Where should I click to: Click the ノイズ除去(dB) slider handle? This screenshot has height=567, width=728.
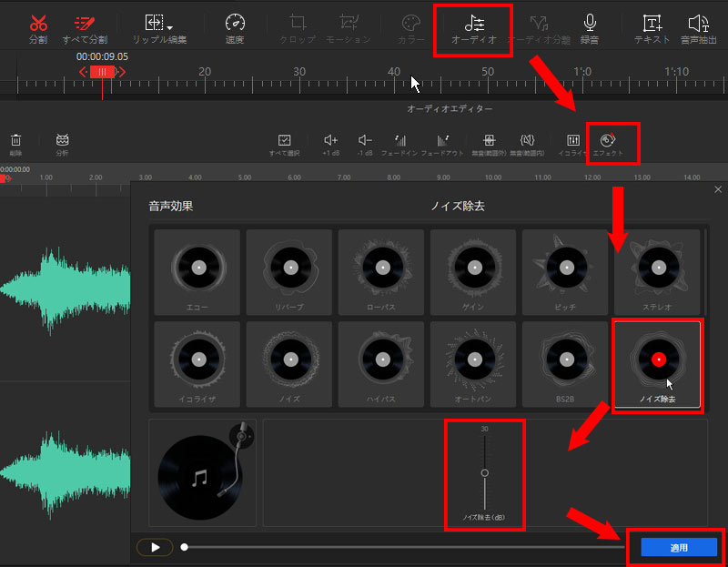(x=484, y=472)
